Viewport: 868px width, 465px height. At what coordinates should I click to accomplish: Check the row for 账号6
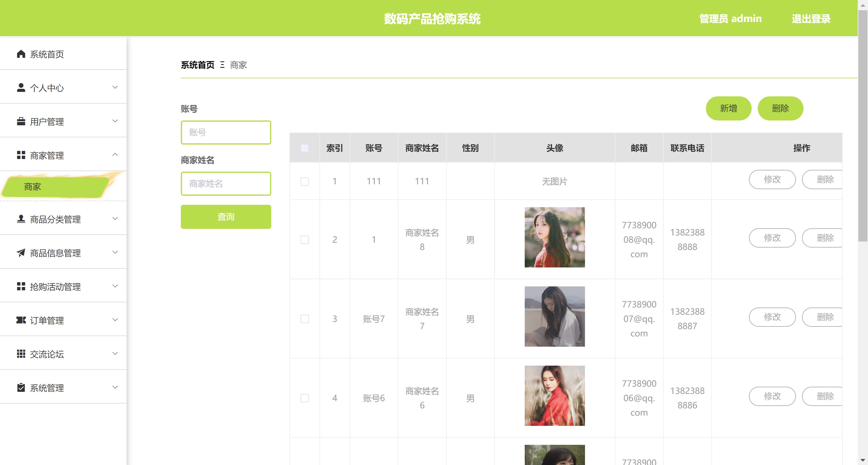(305, 398)
